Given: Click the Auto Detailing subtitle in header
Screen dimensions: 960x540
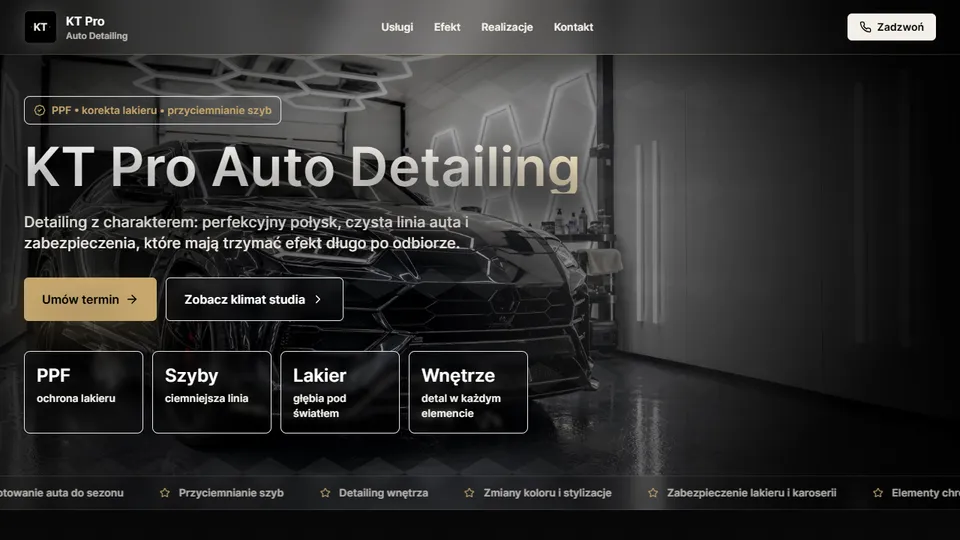Looking at the screenshot, I should [97, 36].
